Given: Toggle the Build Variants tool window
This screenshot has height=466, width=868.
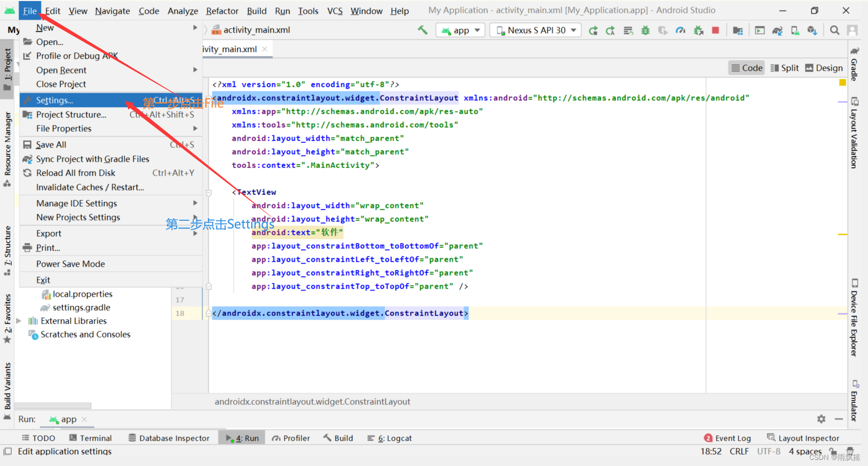Looking at the screenshot, I should click(x=7, y=391).
